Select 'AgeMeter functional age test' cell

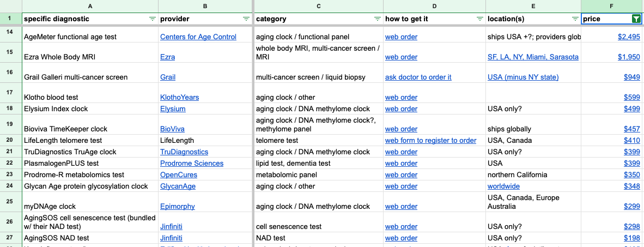[x=90, y=34]
